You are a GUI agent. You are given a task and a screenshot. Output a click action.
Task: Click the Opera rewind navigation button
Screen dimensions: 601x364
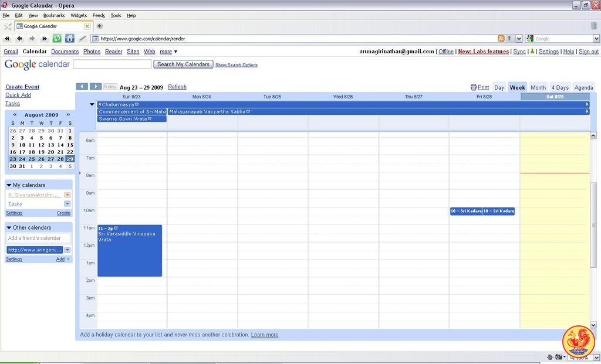click(7, 38)
